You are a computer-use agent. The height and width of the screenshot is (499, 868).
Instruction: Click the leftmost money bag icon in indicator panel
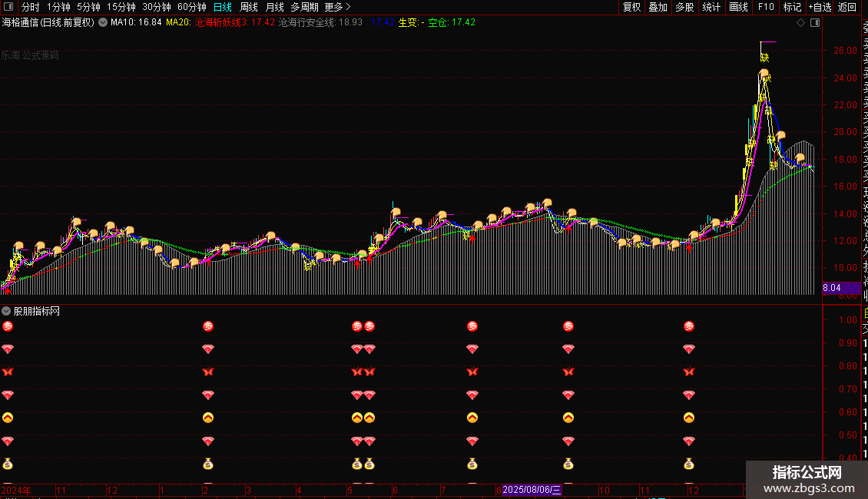8,464
